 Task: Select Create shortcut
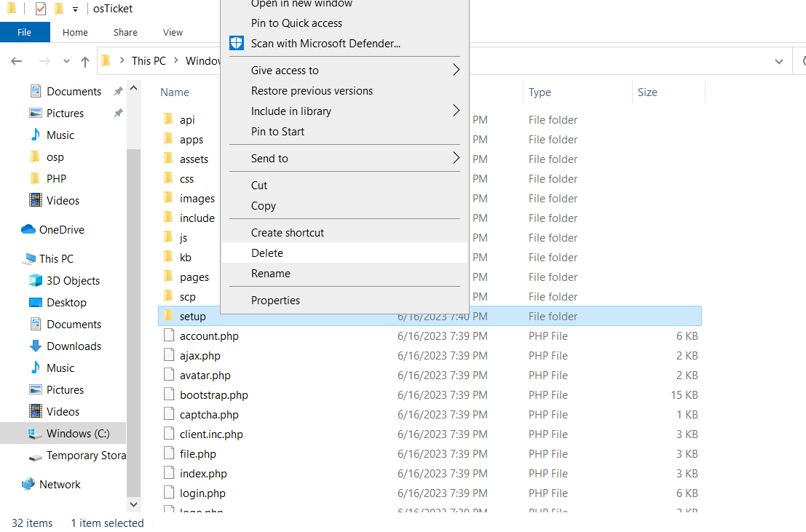[344, 232]
